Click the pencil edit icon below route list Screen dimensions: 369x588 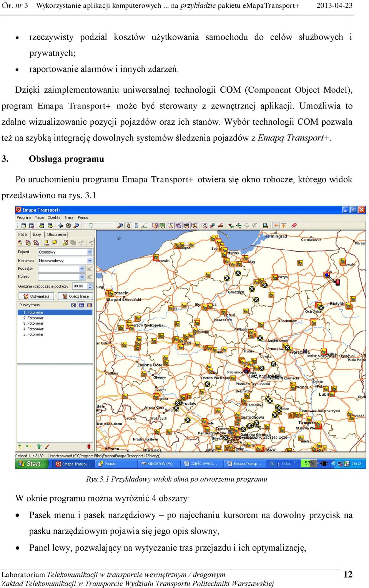47,446
